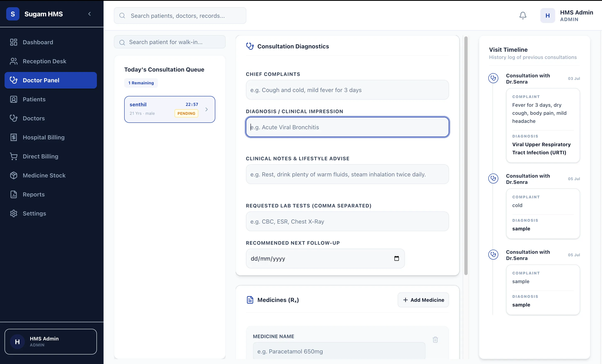This screenshot has width=602, height=364.
Task: Click the global patients search box
Action: 180,16
